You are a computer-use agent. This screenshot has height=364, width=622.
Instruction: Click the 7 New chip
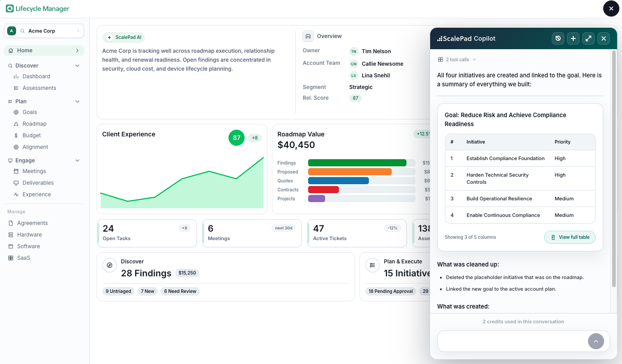pyautogui.click(x=148, y=291)
